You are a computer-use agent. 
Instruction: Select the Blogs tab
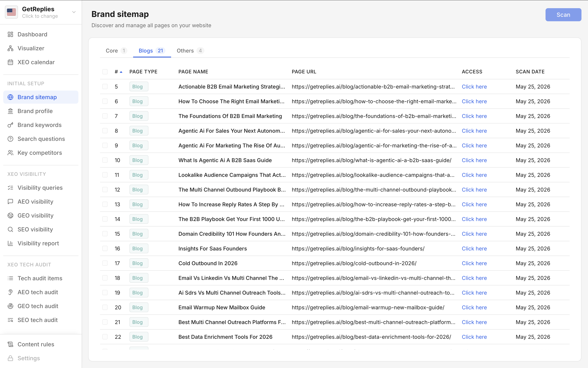coord(152,51)
